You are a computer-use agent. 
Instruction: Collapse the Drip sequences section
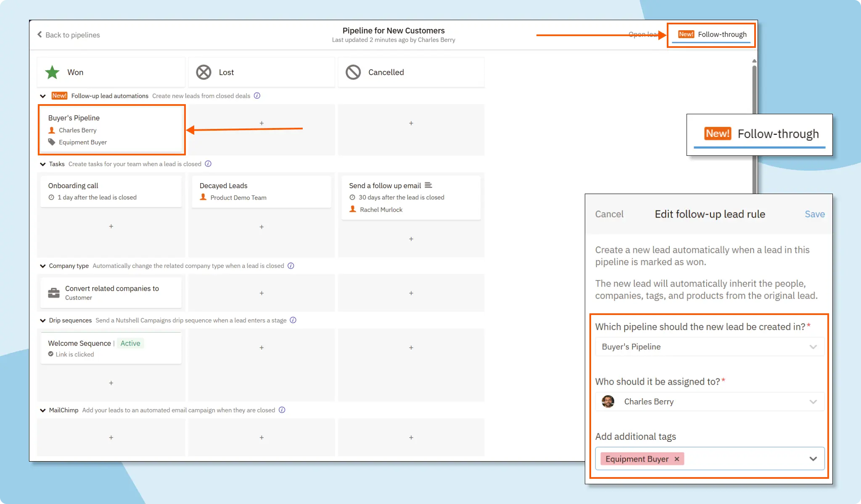pyautogui.click(x=42, y=320)
